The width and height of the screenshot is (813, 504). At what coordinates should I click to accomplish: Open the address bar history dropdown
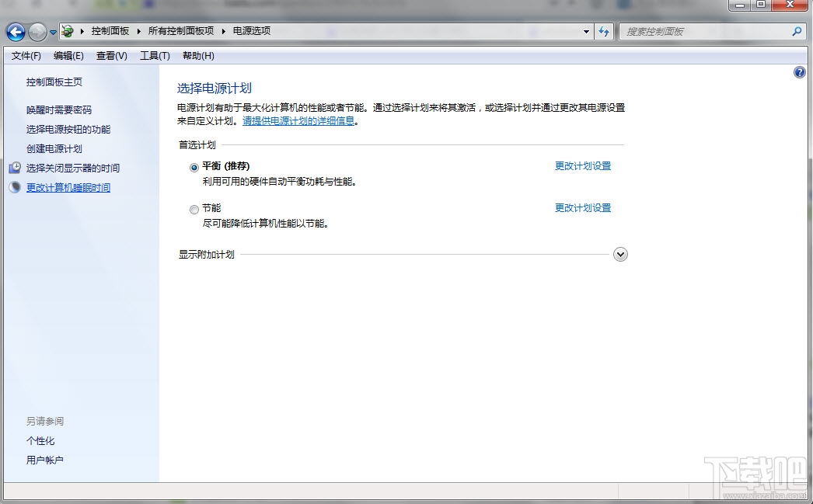coord(587,31)
